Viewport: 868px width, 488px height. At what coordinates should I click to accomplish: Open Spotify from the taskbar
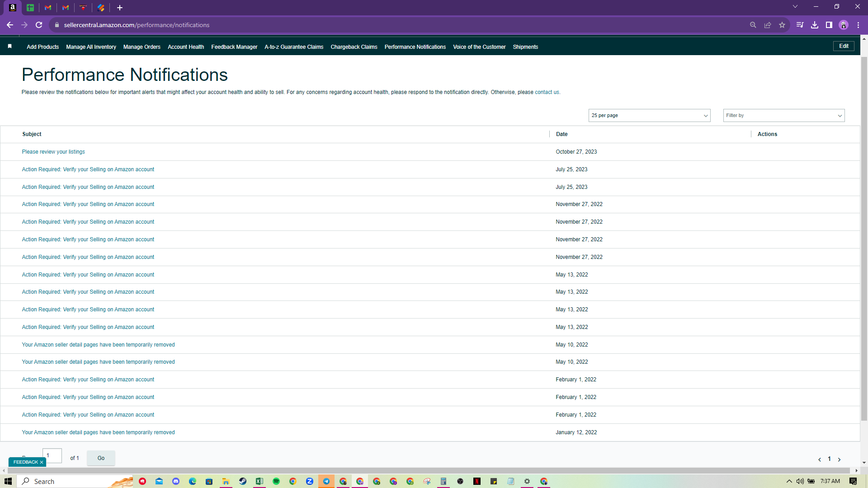[x=276, y=481]
